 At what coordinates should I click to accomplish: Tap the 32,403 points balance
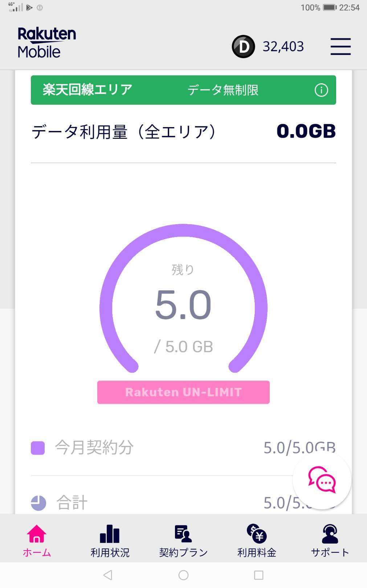point(283,47)
